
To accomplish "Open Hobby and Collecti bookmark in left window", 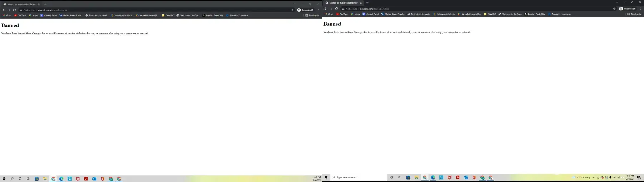I will tap(122, 15).
